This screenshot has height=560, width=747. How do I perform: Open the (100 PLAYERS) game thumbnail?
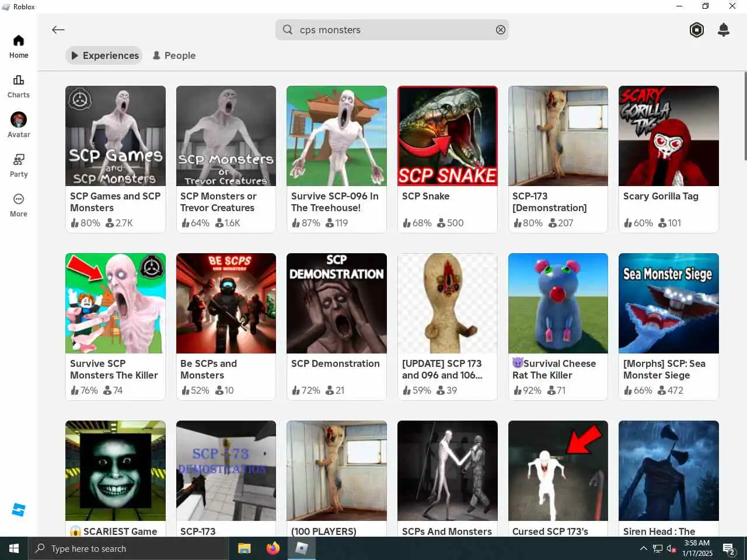337,471
